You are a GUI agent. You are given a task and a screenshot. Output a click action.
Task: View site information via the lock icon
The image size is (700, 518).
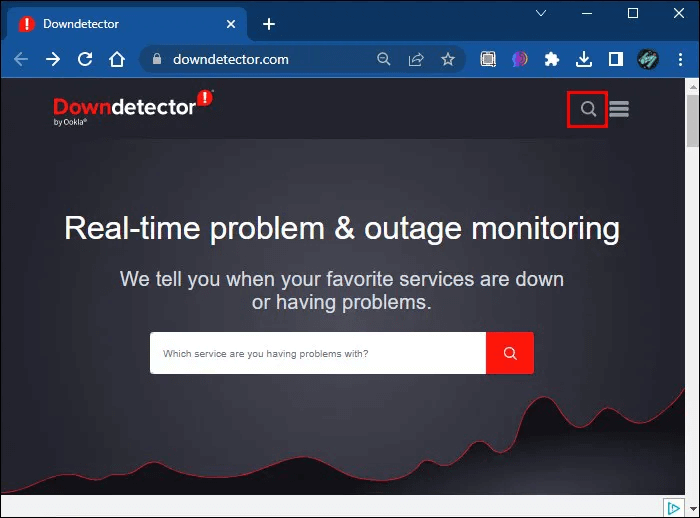pos(157,59)
